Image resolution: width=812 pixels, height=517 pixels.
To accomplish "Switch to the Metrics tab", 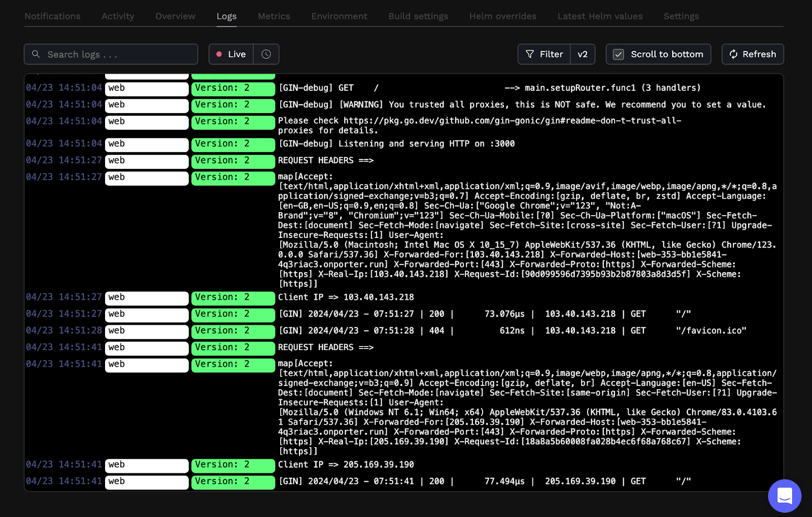I will [274, 16].
